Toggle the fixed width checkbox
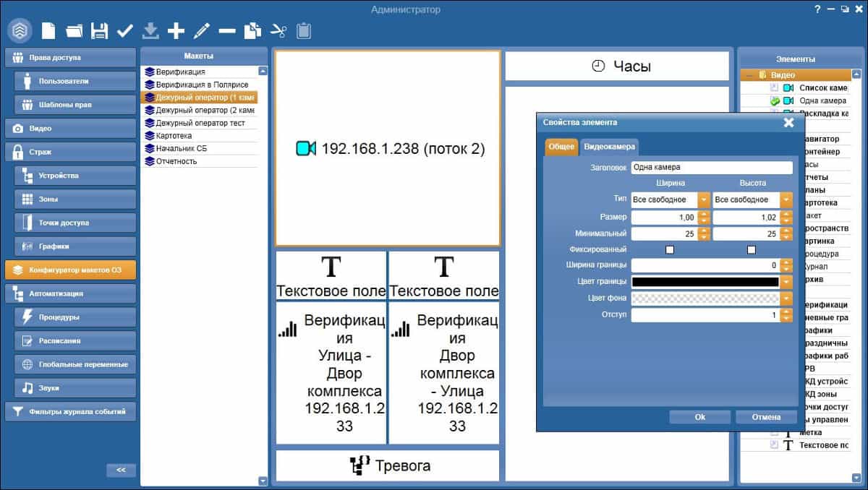 click(x=670, y=249)
